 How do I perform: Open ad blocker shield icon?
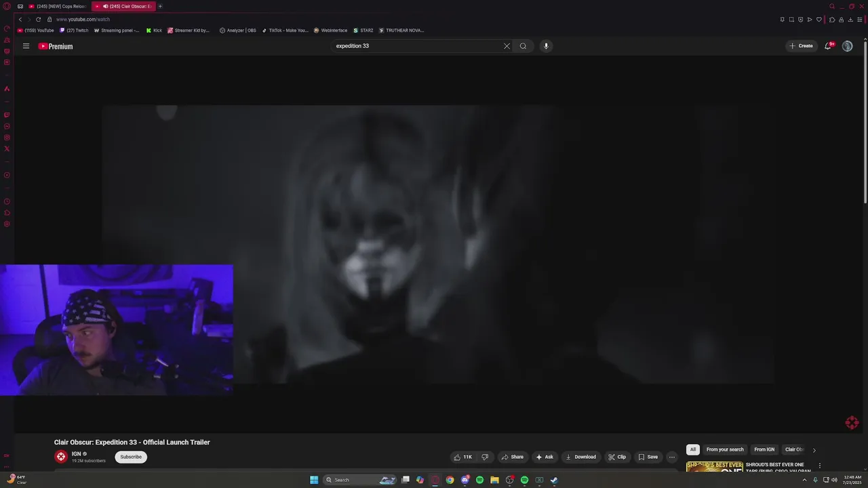click(800, 19)
